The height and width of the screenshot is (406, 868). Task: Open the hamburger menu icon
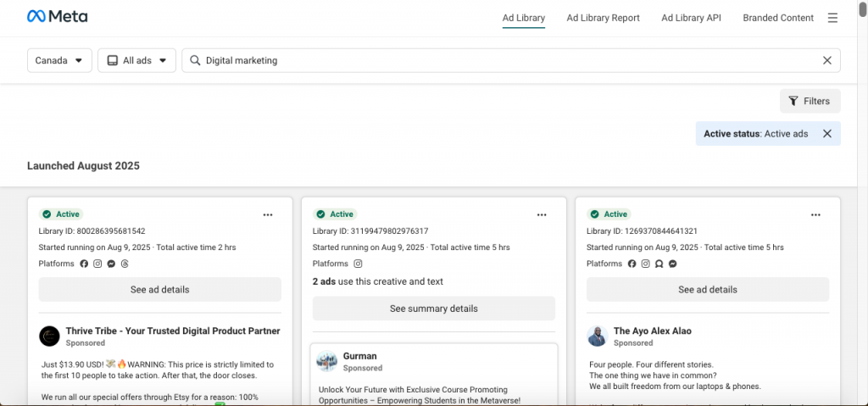pyautogui.click(x=832, y=18)
